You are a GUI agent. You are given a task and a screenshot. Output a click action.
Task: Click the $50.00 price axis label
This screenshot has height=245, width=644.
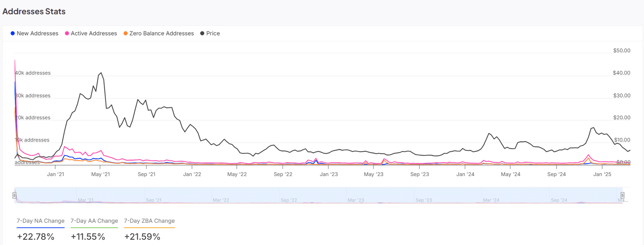coord(621,51)
